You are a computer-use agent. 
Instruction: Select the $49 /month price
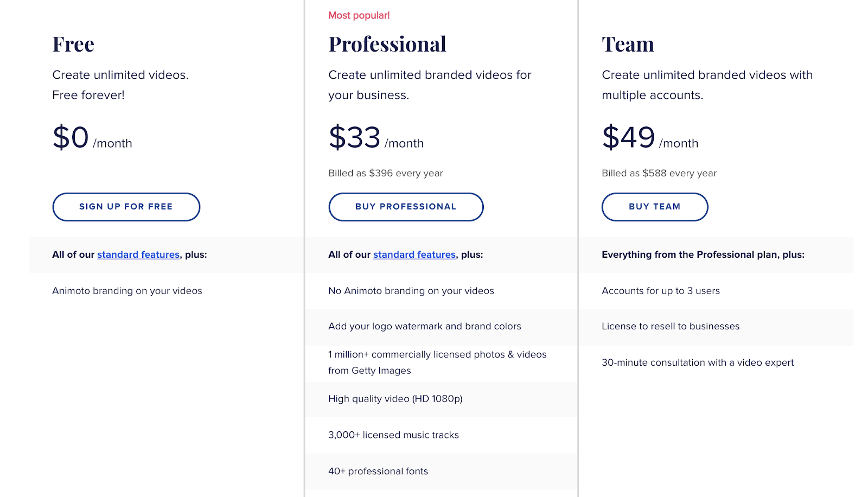(650, 138)
